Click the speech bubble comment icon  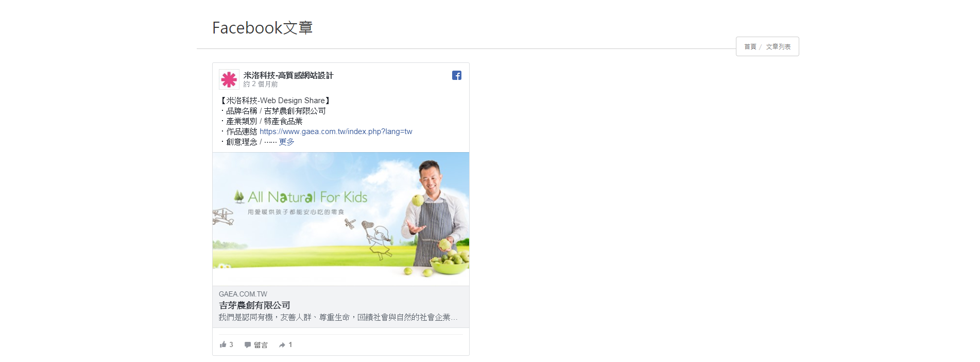248,345
